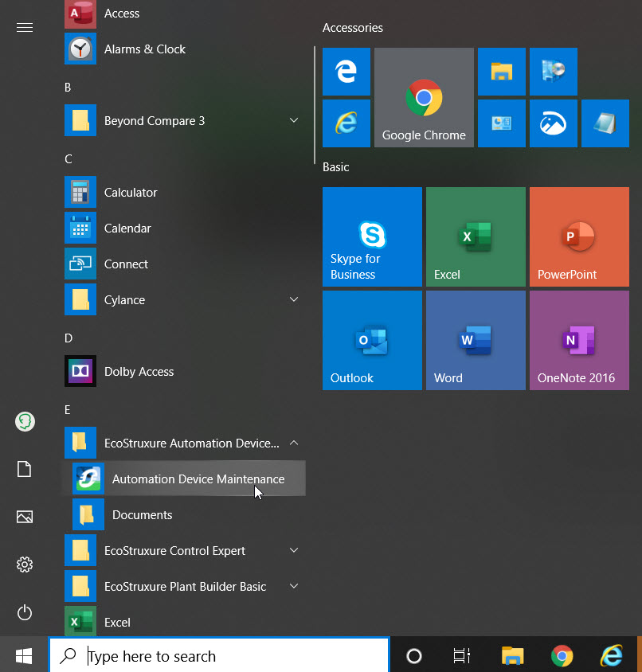Image resolution: width=642 pixels, height=672 pixels.
Task: Launch Chrome from the taskbar
Action: tap(562, 656)
